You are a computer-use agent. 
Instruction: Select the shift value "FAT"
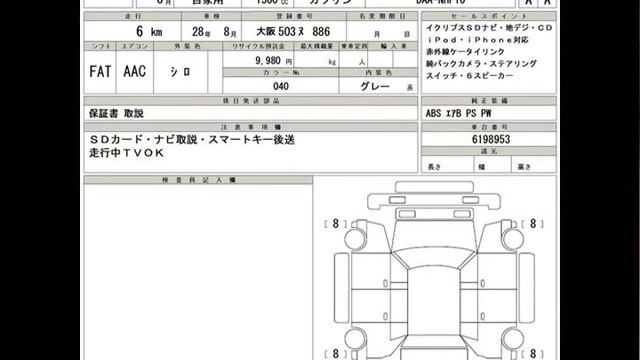[100, 72]
